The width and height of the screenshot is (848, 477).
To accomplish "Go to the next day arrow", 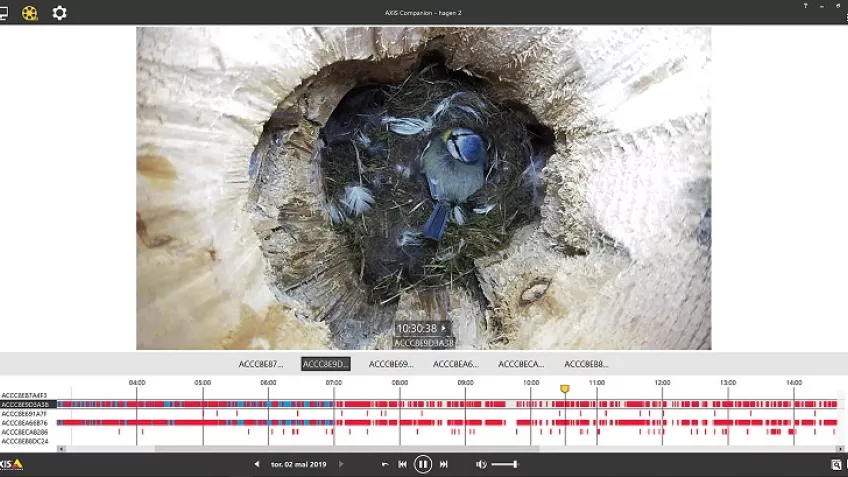I will pos(341,464).
